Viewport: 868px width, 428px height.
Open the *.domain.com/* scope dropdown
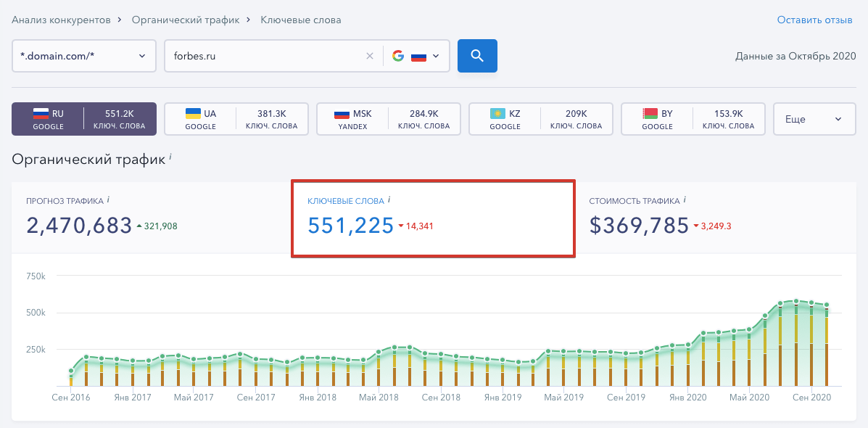[84, 56]
